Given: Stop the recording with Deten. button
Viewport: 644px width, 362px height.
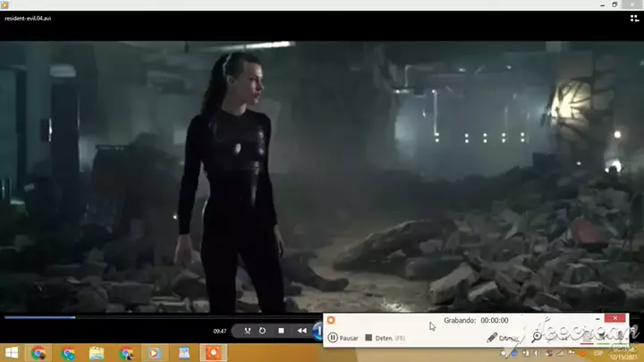Looking at the screenshot, I should pyautogui.click(x=385, y=338).
